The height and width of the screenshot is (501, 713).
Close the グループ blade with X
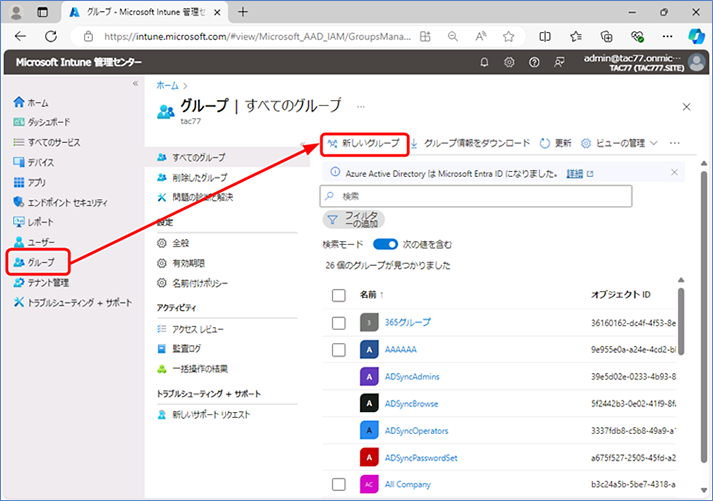click(687, 107)
